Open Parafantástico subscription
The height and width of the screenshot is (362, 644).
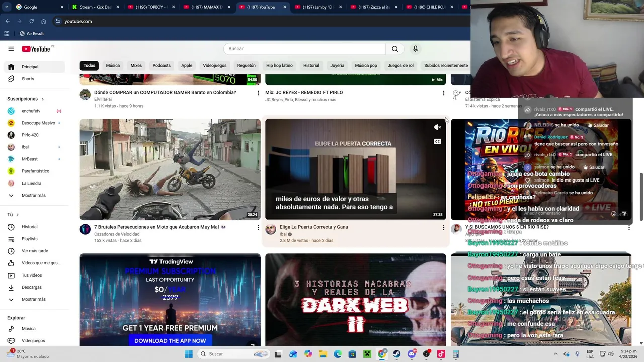tap(34, 171)
